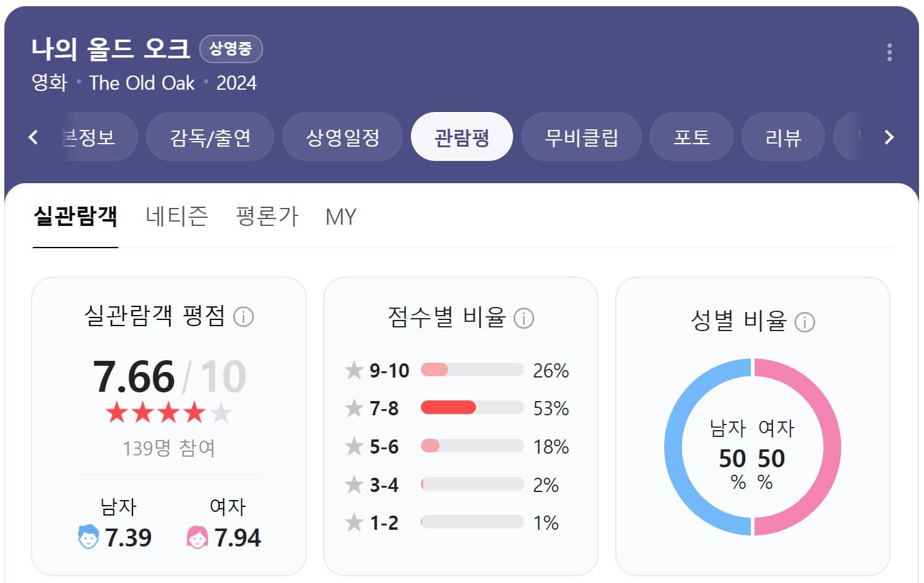Expand more tabs with the right chevron
The image size is (924, 583).
coord(889,137)
